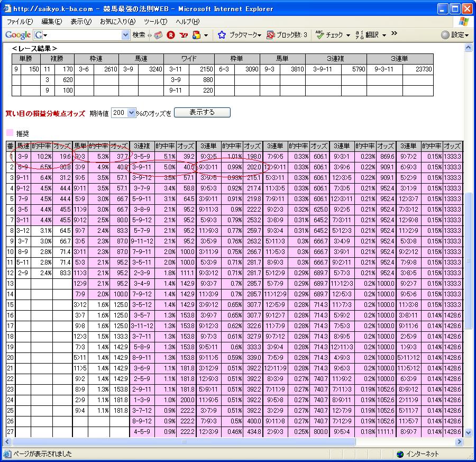The width and height of the screenshot is (476, 462).
Task: Click the red R Rakuten toolbar icon
Action: [171, 35]
